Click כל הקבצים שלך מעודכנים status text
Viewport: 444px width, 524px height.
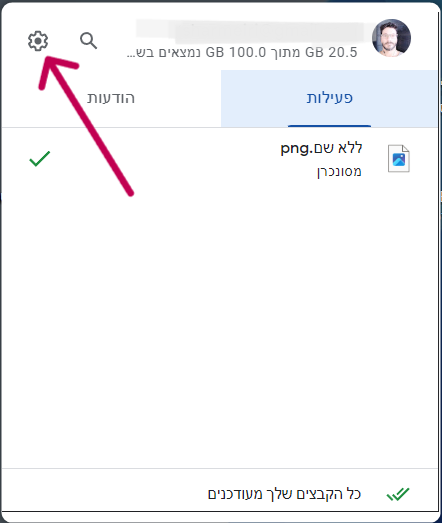(x=284, y=494)
